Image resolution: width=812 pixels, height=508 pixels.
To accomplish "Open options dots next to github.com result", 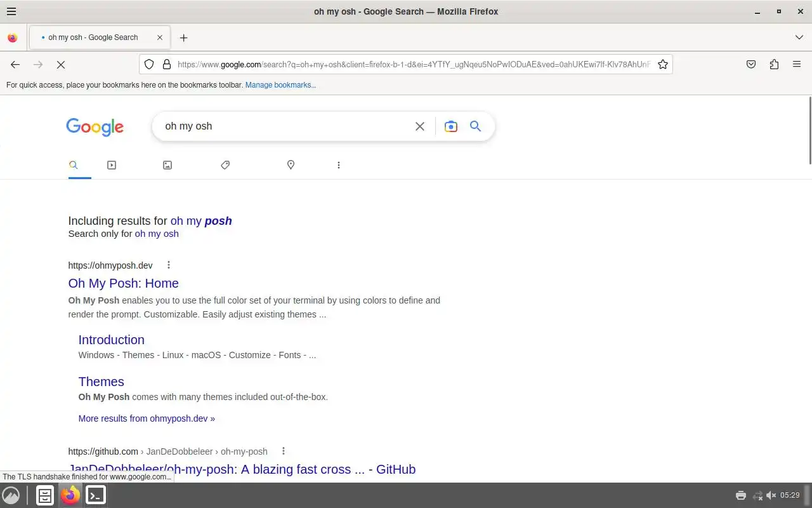I will (x=284, y=451).
